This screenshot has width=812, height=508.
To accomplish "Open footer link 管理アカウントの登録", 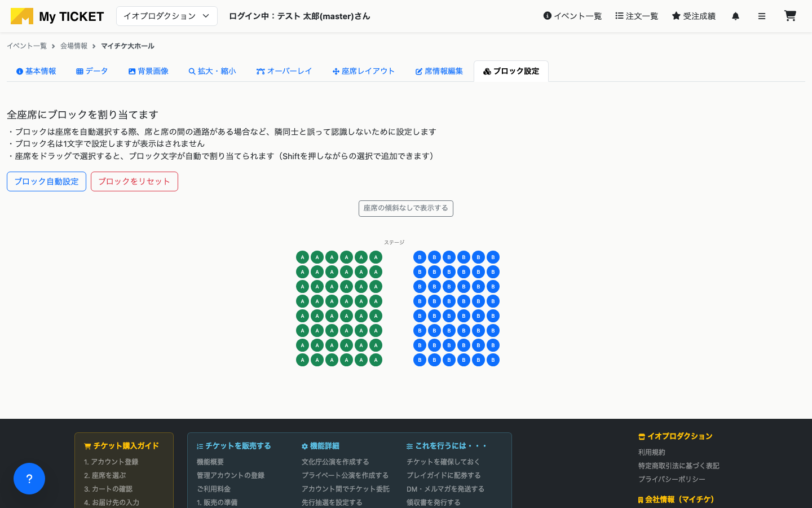I will 231,475.
